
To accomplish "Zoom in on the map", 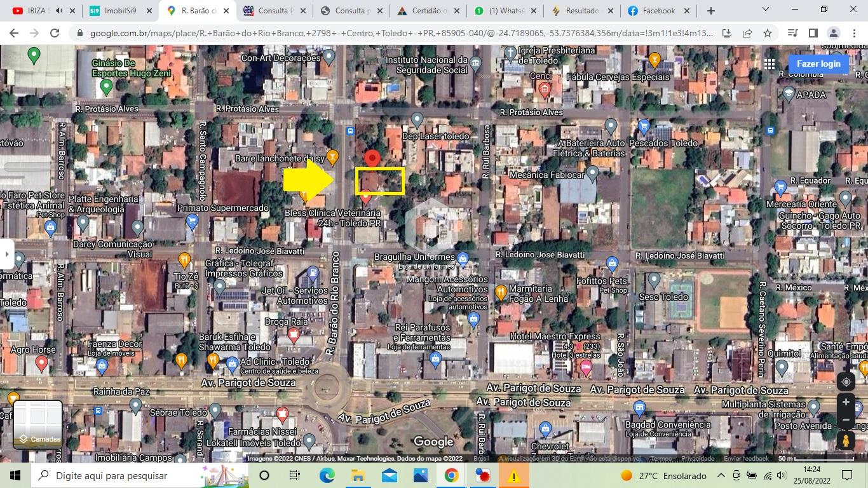I will [846, 402].
